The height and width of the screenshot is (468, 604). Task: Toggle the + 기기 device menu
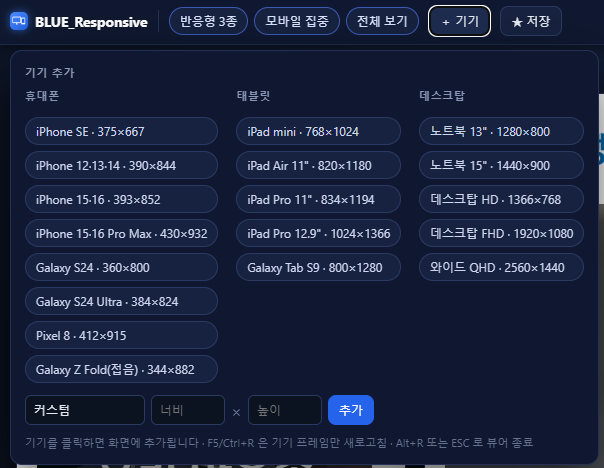point(459,21)
